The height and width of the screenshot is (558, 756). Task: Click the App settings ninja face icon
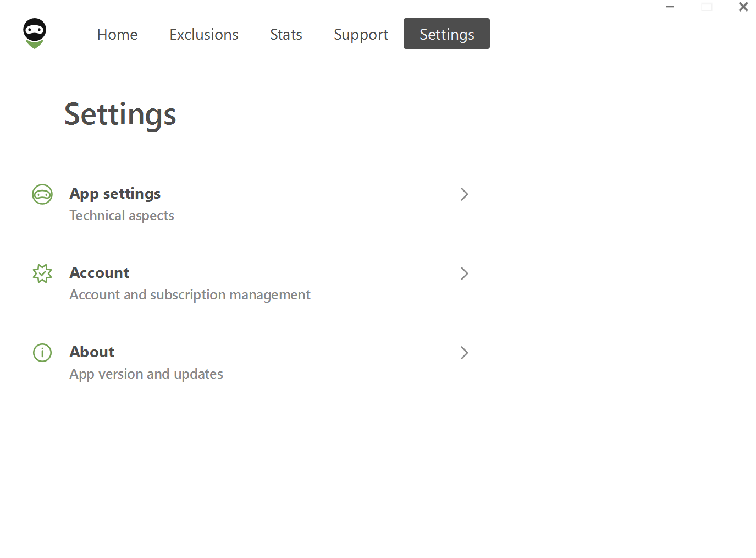coord(42,194)
